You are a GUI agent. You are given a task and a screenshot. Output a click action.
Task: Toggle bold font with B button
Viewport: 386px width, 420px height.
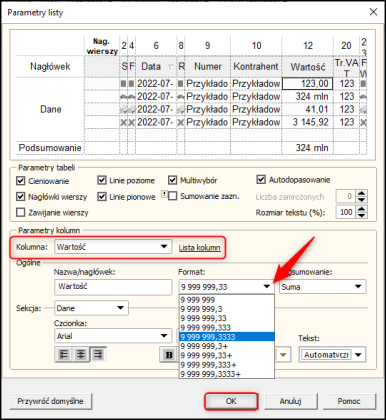tap(169, 355)
